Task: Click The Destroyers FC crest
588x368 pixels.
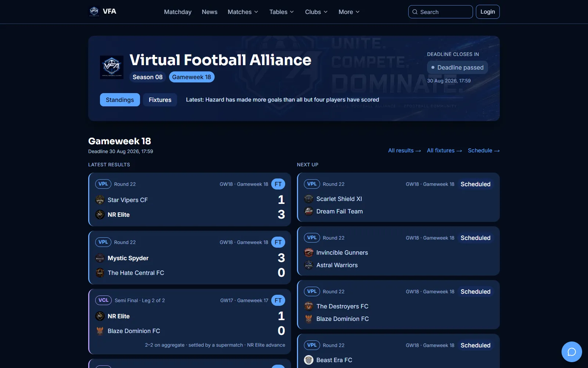Action: pos(309,306)
